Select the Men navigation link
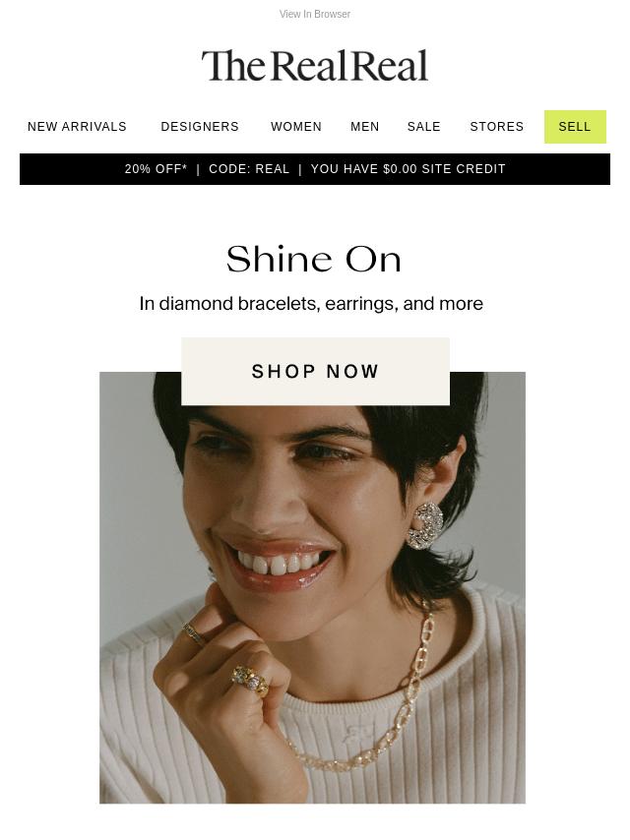 click(x=364, y=127)
